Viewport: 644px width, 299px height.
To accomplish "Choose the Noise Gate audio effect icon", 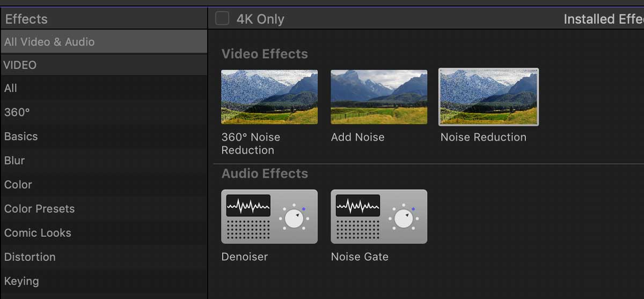I will pyautogui.click(x=379, y=216).
